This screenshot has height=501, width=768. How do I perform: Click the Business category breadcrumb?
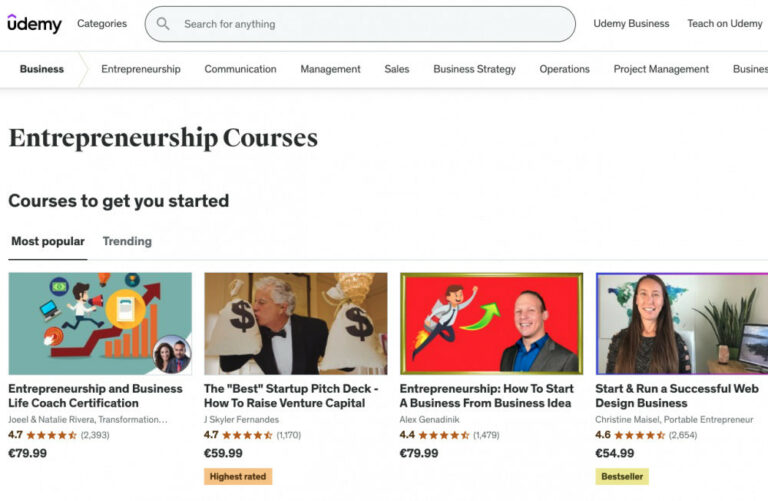pos(42,69)
